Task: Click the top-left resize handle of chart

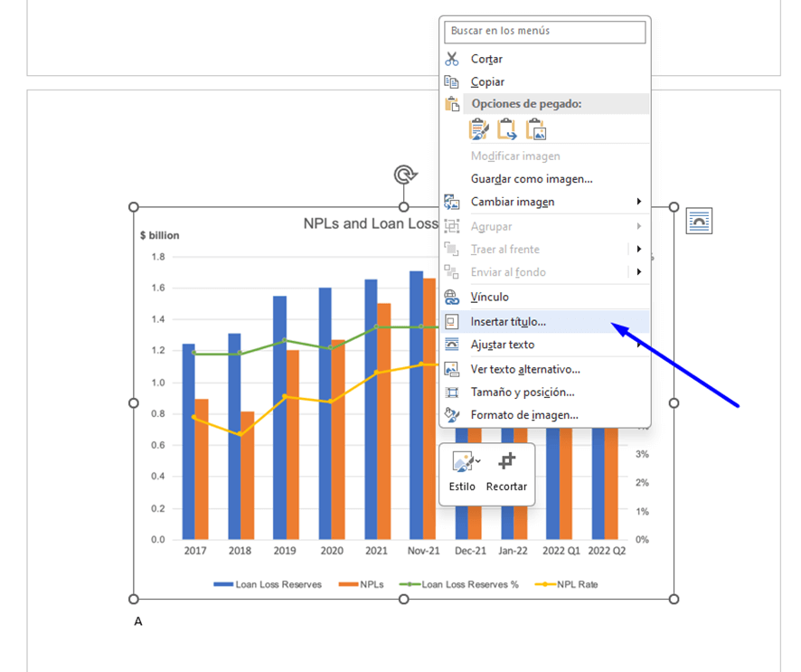Action: [x=134, y=207]
